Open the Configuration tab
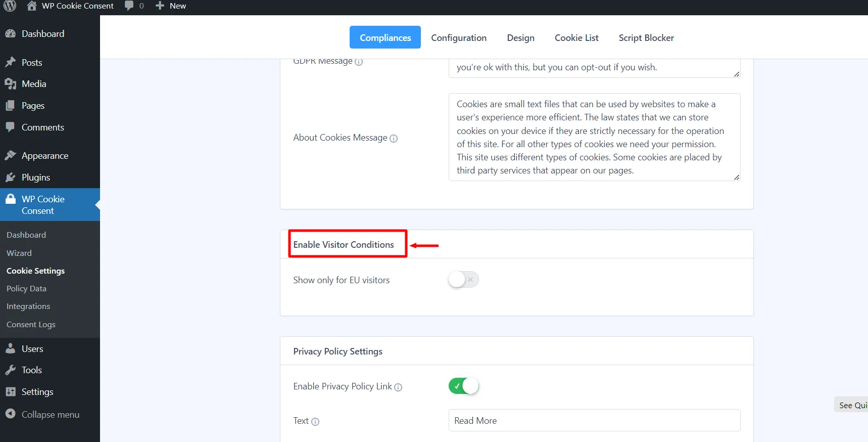The width and height of the screenshot is (868, 442). (459, 38)
